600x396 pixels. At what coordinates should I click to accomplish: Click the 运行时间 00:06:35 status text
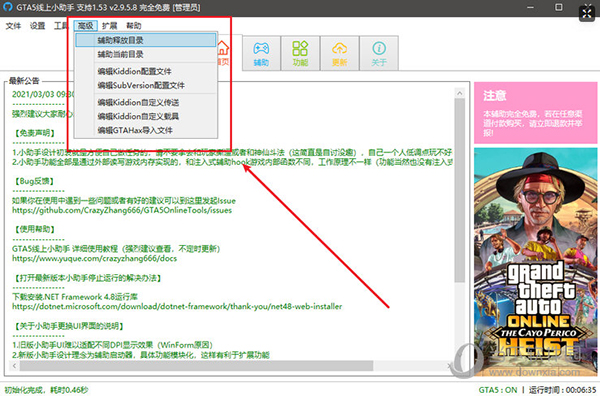(562, 390)
